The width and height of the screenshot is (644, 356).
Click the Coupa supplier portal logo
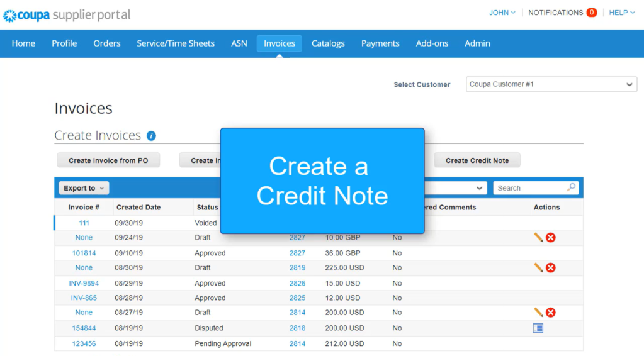tap(67, 15)
